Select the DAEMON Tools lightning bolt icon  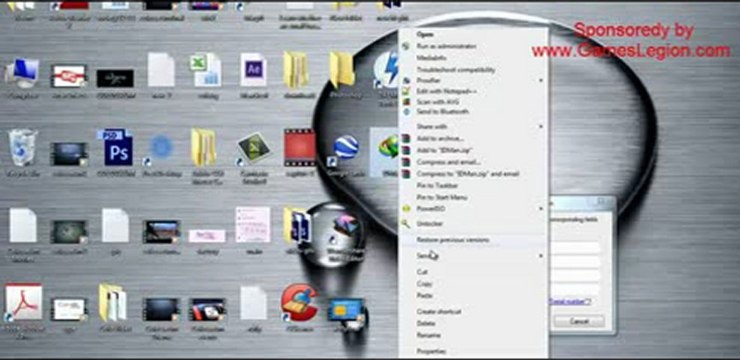click(x=387, y=71)
